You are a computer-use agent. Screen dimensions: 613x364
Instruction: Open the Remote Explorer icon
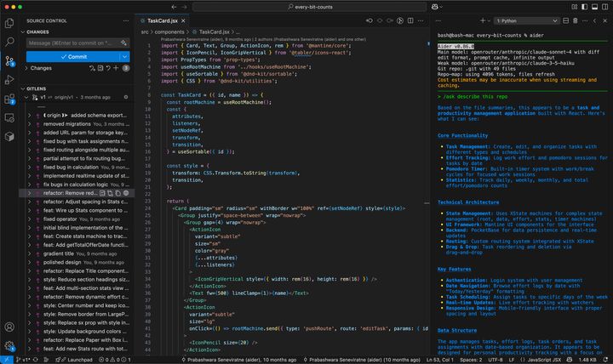pyautogui.click(x=9, y=117)
